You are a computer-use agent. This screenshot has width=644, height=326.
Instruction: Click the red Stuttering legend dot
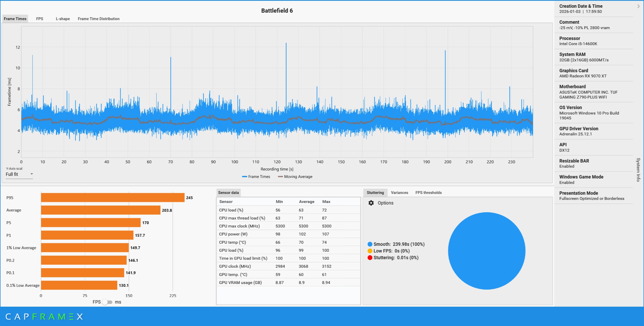tap(370, 258)
